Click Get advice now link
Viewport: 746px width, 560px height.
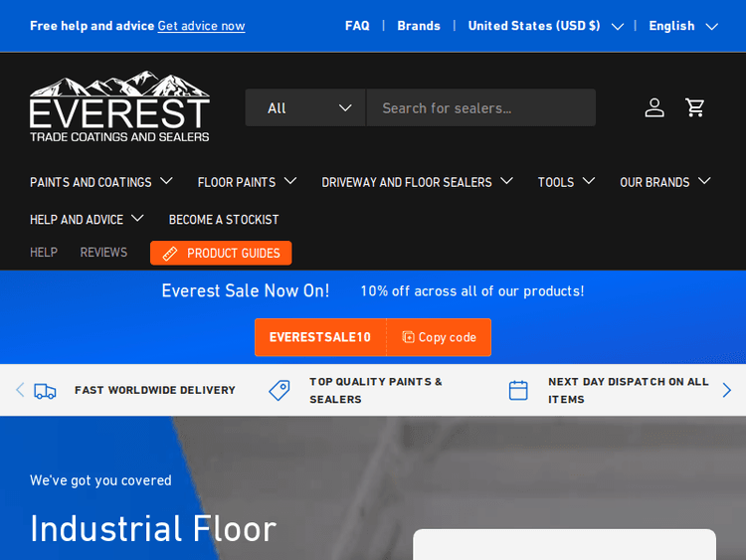click(201, 26)
